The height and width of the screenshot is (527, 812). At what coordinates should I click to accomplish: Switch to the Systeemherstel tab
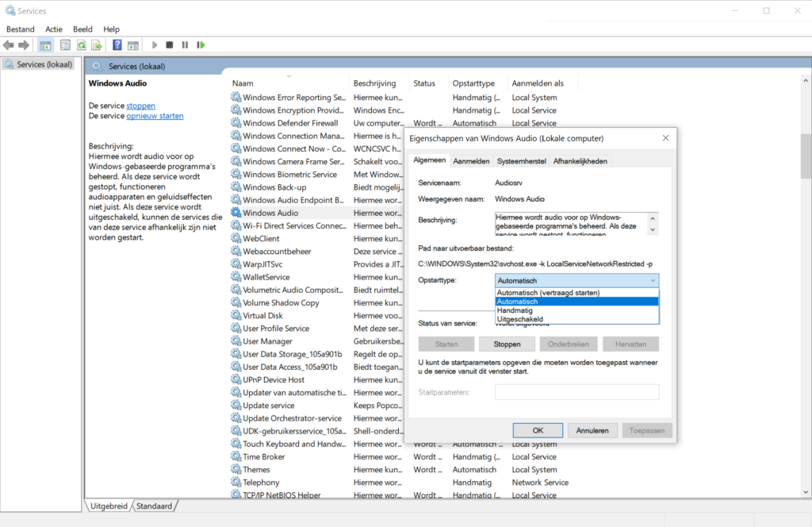(521, 161)
